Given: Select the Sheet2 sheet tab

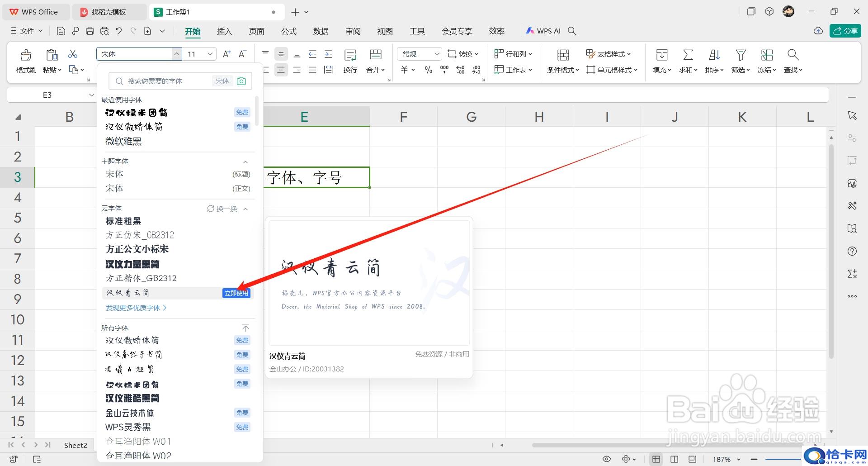Looking at the screenshot, I should click(75, 445).
